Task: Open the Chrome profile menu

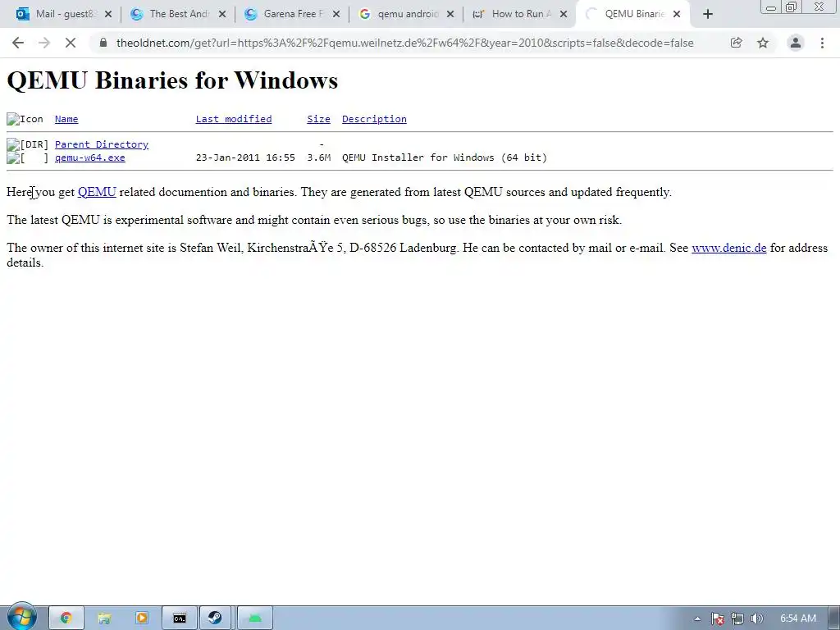Action: [x=796, y=43]
